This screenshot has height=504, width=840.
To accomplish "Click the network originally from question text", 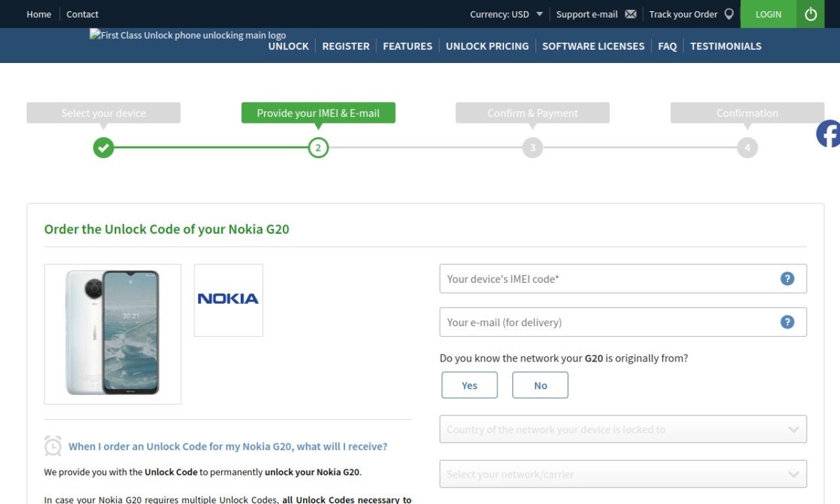I will (x=564, y=358).
